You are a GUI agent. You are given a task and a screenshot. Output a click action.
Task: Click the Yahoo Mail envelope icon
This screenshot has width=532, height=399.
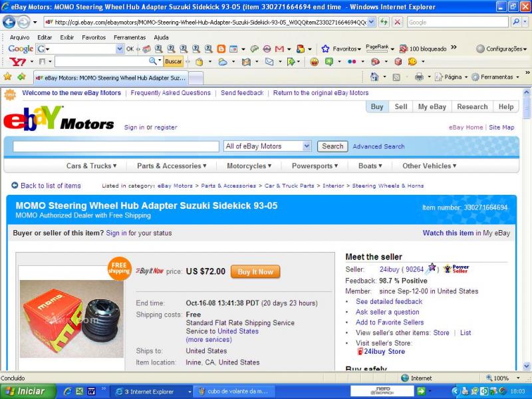tap(269, 61)
